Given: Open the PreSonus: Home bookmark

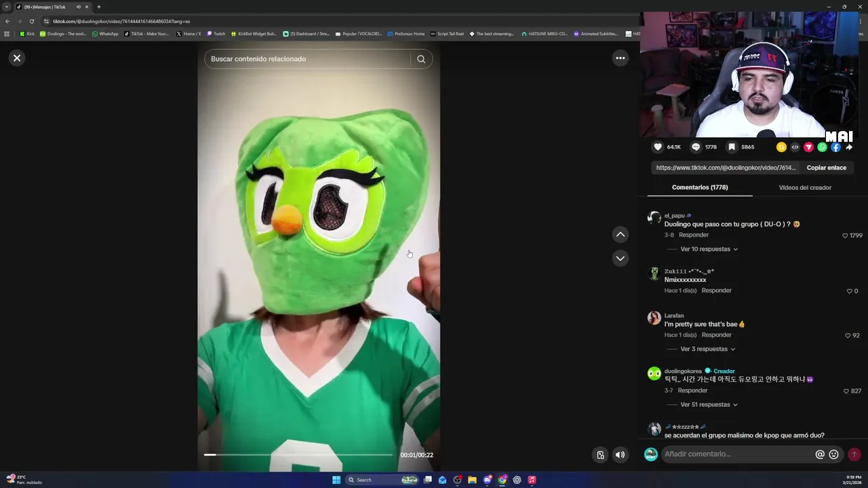Looking at the screenshot, I should tap(406, 34).
